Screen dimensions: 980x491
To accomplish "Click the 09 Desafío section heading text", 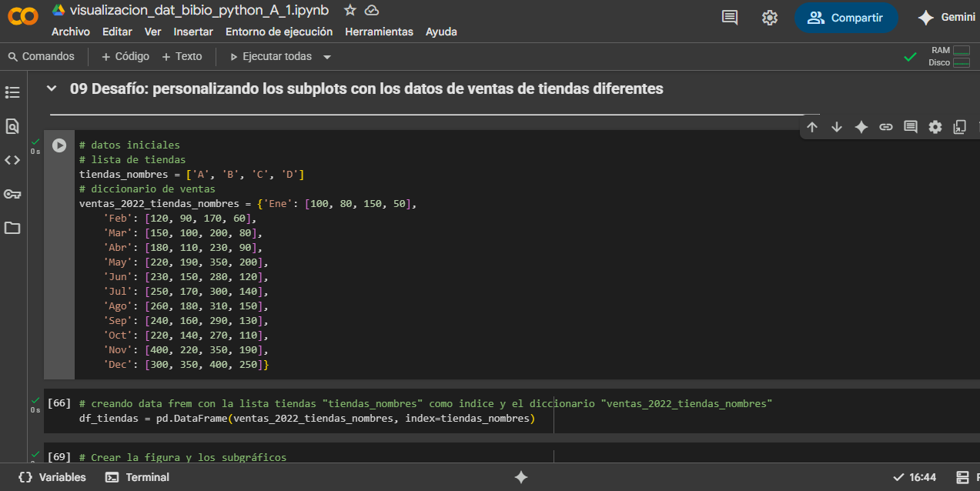I will pyautogui.click(x=366, y=89).
